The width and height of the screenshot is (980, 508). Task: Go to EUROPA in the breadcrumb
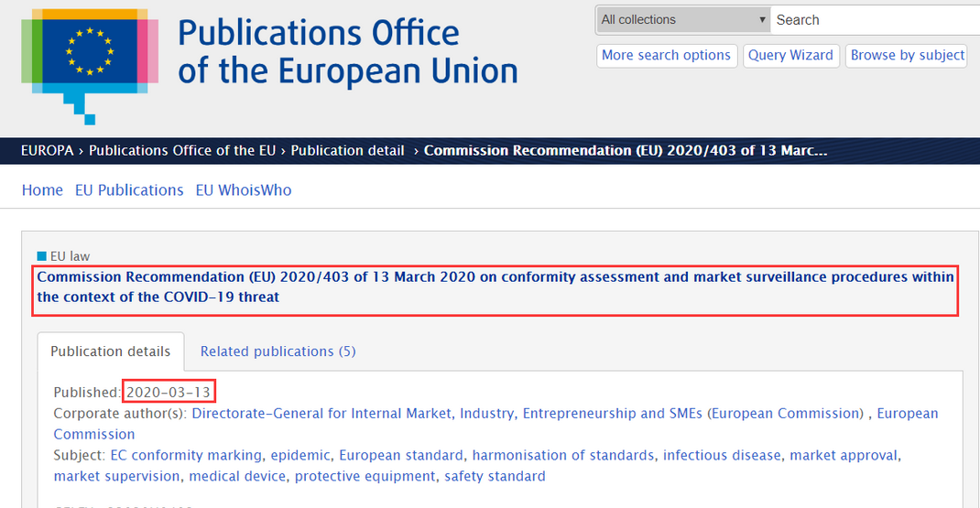(48, 150)
